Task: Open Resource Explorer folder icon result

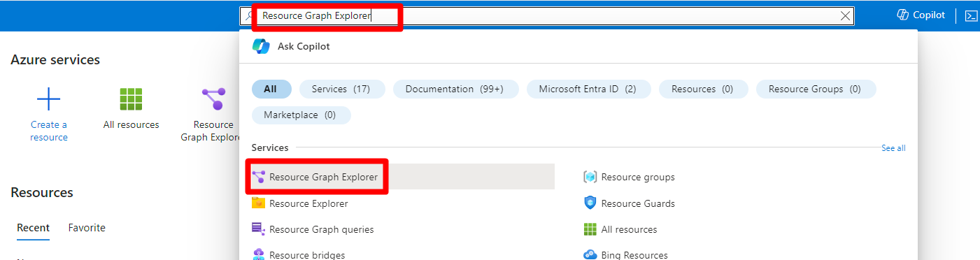Action: pyautogui.click(x=258, y=203)
